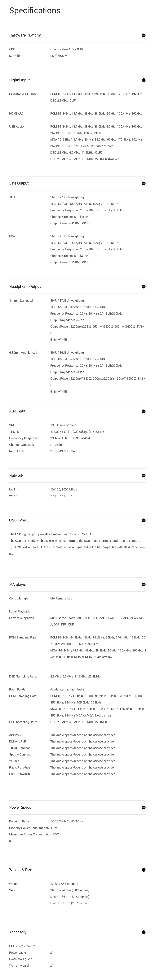
Task: Click the Specifications page heading
Action: coord(35,11)
